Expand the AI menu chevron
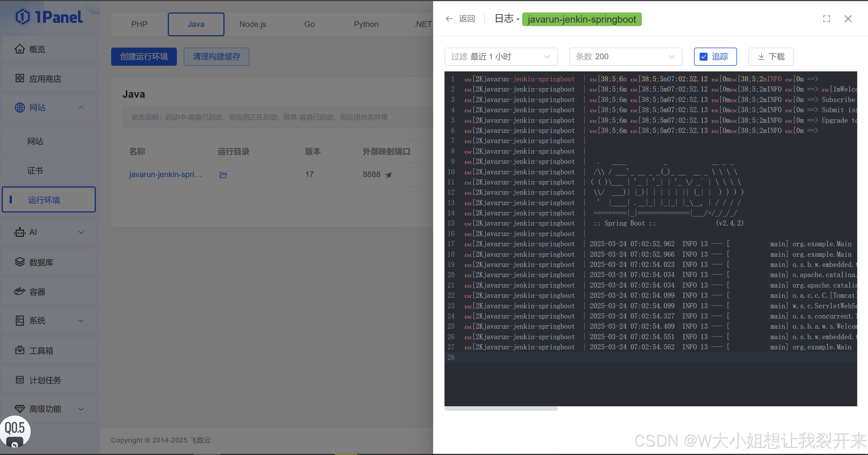Screen dimensions: 868x455 [x=81, y=232]
